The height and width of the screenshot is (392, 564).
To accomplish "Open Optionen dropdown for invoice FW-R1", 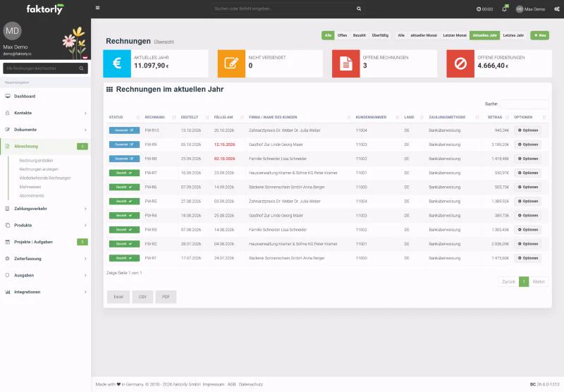I will [x=527, y=258].
